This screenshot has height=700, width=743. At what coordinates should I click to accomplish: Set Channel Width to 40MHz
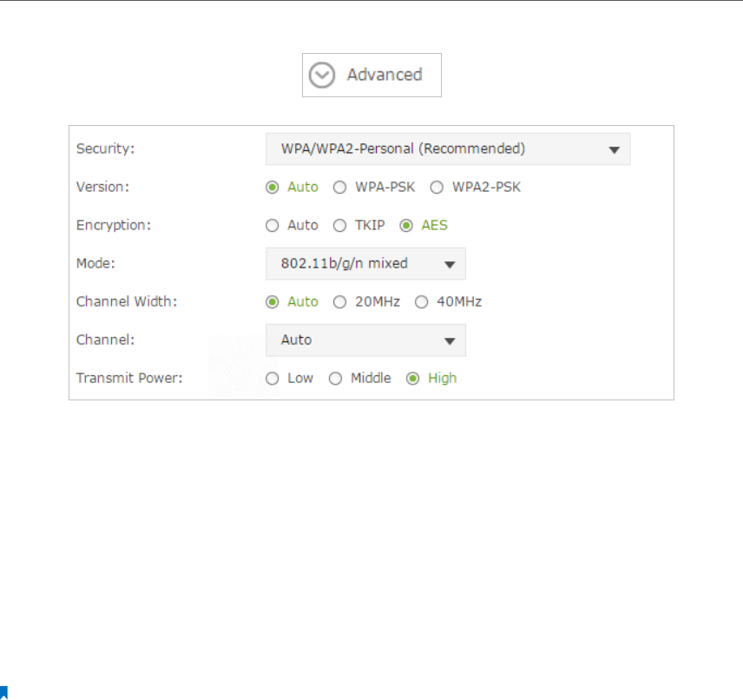coord(421,302)
